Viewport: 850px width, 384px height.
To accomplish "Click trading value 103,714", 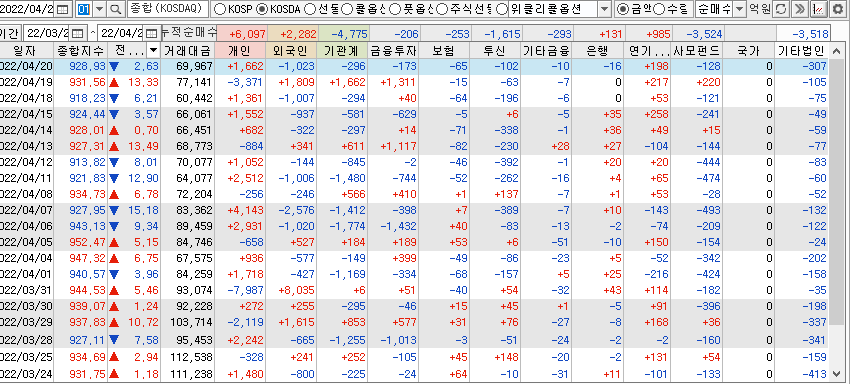I will pos(192,323).
